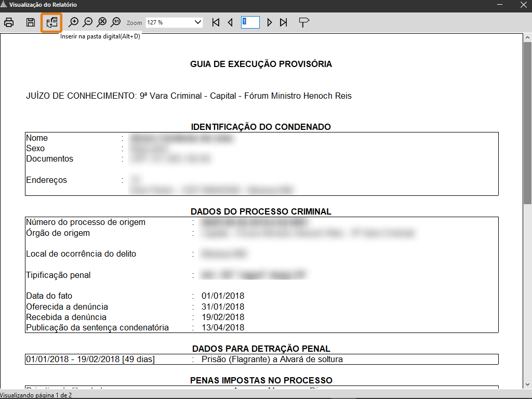Click the date 19/02/2018 for Recebida a denúncia
532x399 pixels.
click(223, 317)
